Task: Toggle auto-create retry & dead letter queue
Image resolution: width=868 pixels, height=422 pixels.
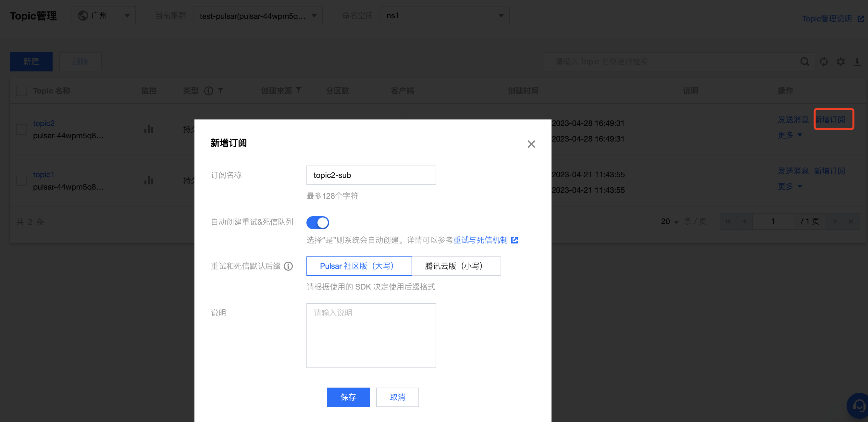Action: [x=317, y=222]
